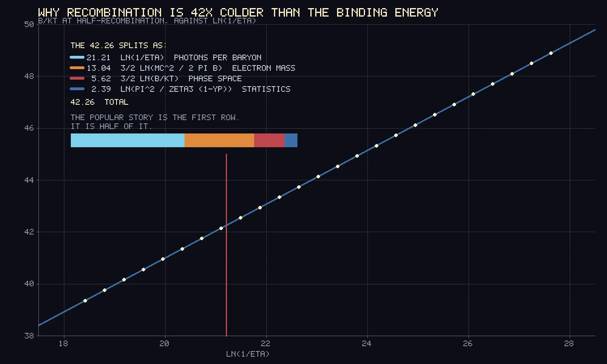Click the y-axis tick label 40
This screenshot has height=364, width=607.
coord(29,284)
